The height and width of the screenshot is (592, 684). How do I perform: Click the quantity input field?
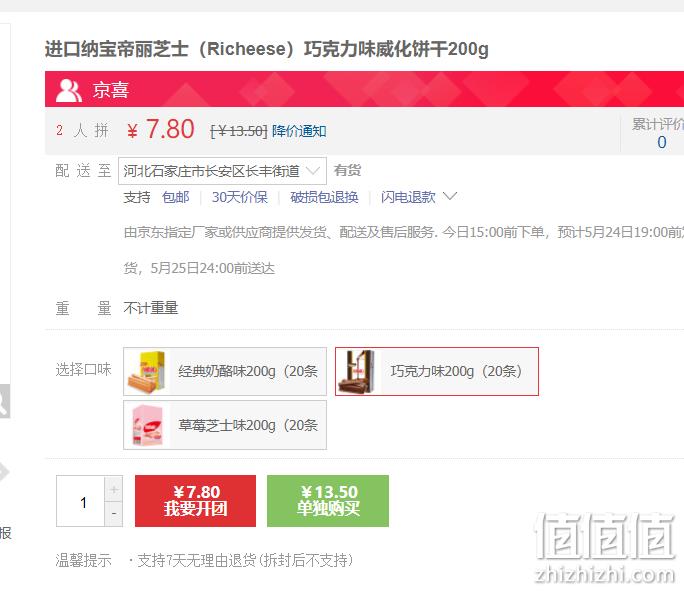pyautogui.click(x=81, y=501)
